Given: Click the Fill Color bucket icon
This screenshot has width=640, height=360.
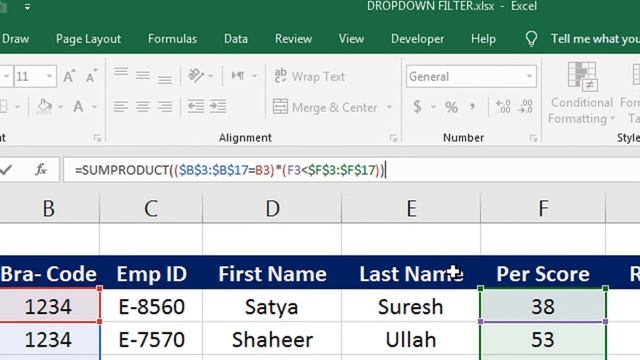Looking at the screenshot, I should pyautogui.click(x=44, y=107).
